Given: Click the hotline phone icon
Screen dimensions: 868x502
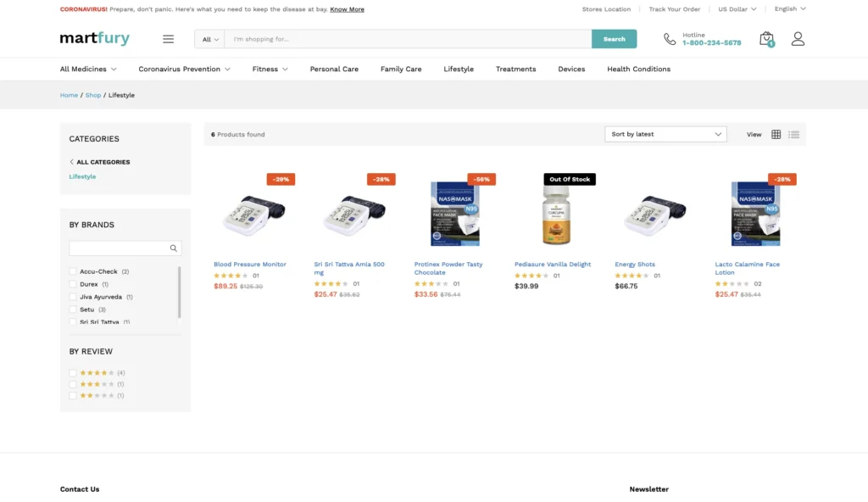Looking at the screenshot, I should [670, 39].
